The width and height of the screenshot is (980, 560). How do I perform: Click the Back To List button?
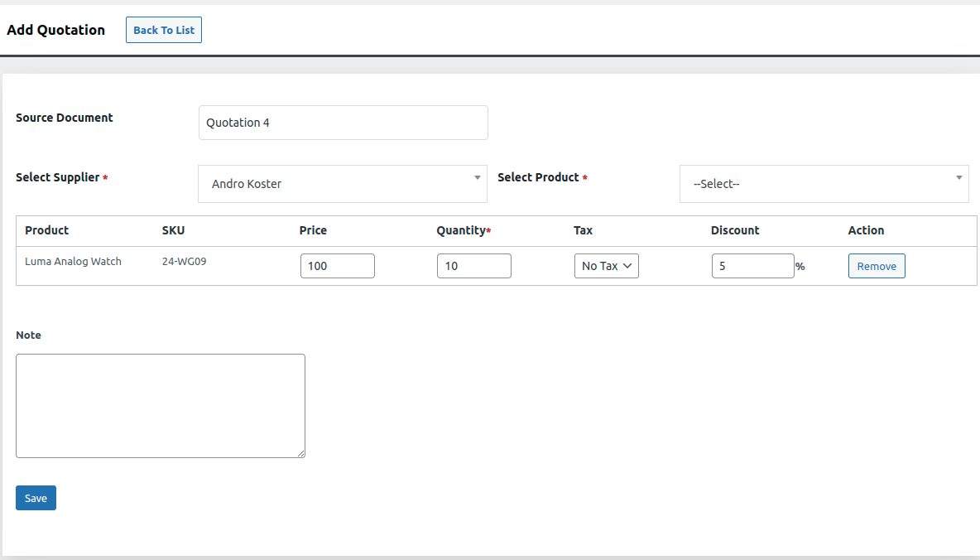164,30
